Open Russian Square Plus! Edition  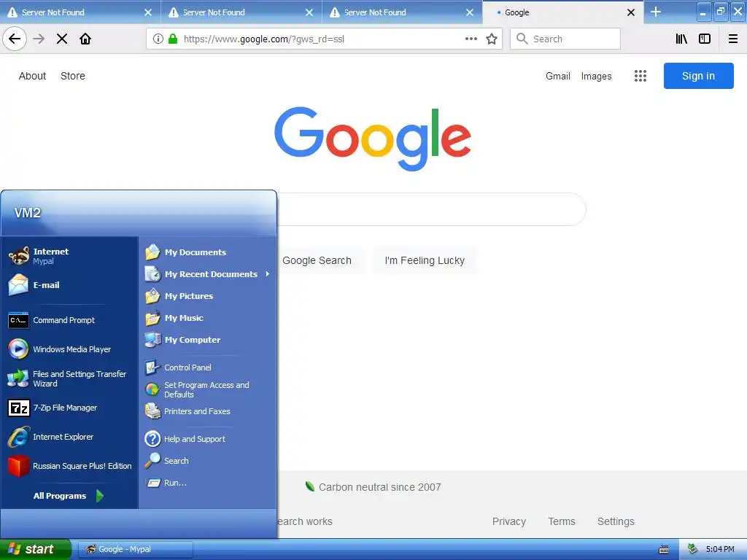69,466
